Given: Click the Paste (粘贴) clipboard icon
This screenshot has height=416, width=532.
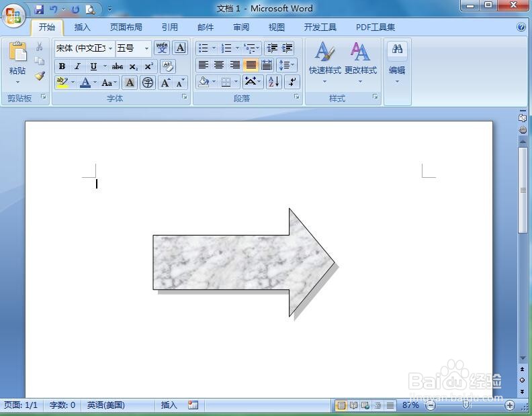Looking at the screenshot, I should pyautogui.click(x=17, y=52).
